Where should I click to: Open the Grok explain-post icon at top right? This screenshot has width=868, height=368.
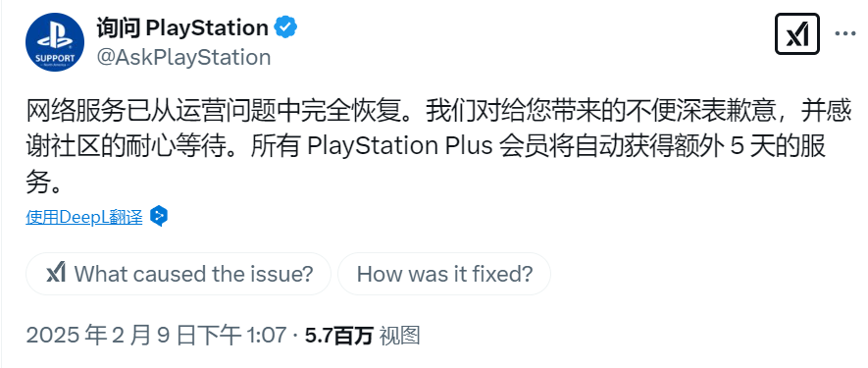point(796,33)
